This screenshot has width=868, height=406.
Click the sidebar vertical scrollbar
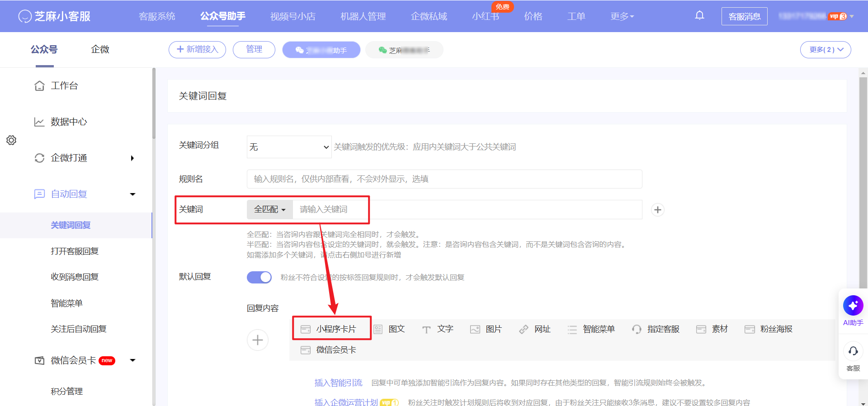tap(154, 104)
